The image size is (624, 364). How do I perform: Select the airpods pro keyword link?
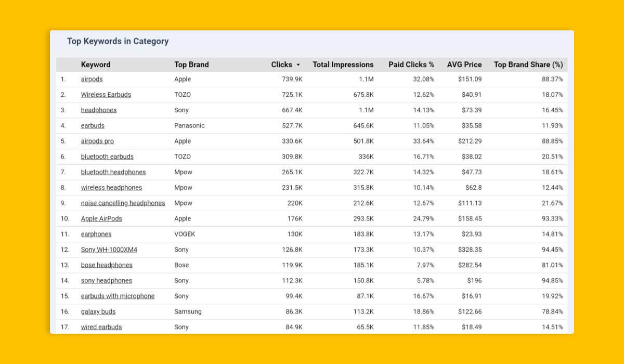(x=97, y=141)
